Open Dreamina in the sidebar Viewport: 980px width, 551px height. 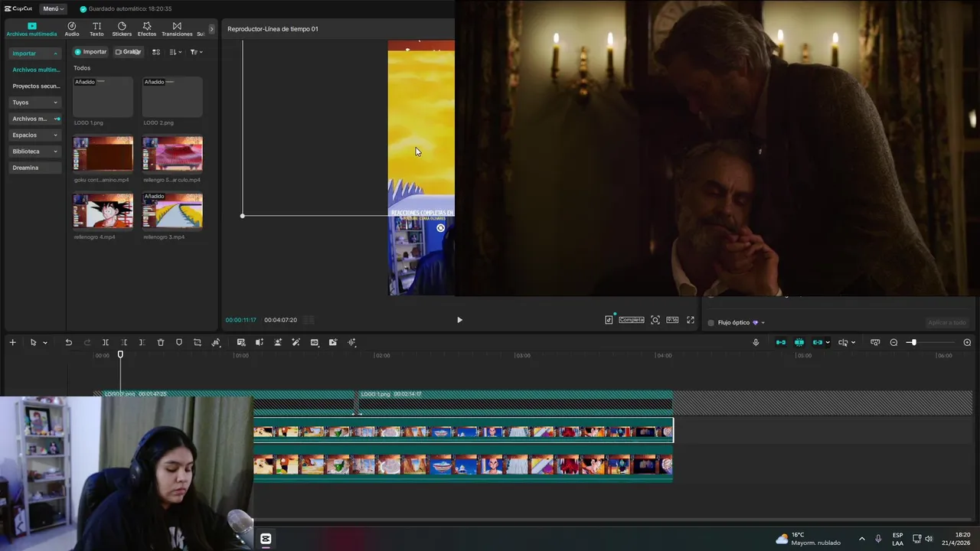34,168
